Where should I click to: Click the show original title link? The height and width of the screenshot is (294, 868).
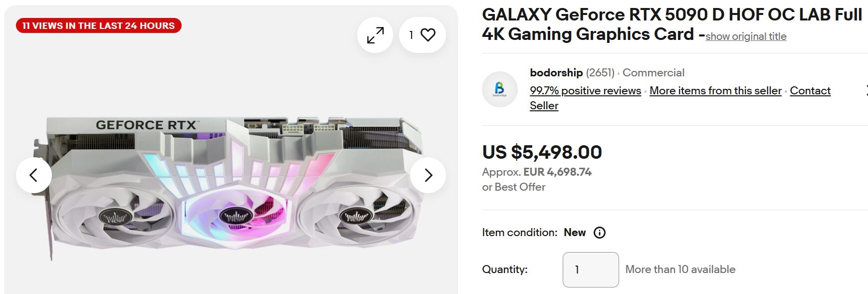(746, 36)
